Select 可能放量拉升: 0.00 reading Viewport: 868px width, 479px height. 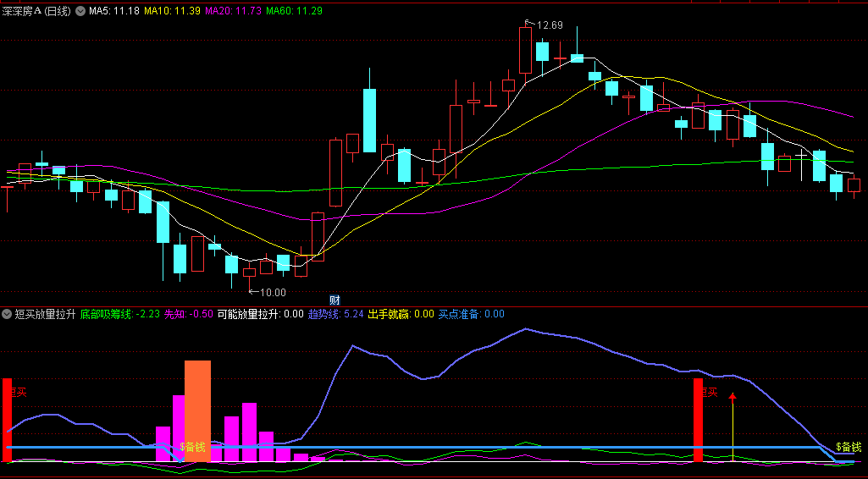(261, 314)
